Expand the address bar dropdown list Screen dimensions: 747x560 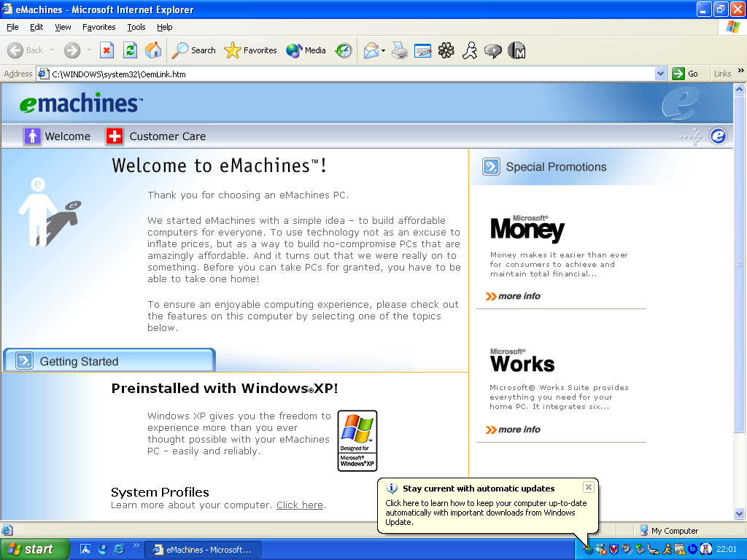coord(660,74)
